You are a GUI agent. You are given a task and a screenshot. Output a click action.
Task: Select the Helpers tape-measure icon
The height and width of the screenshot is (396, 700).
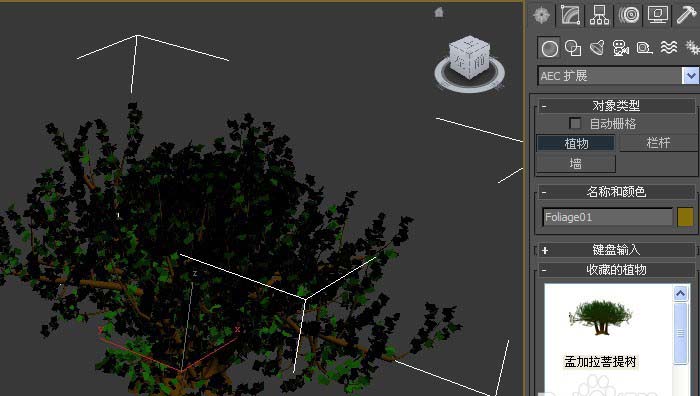pos(645,48)
